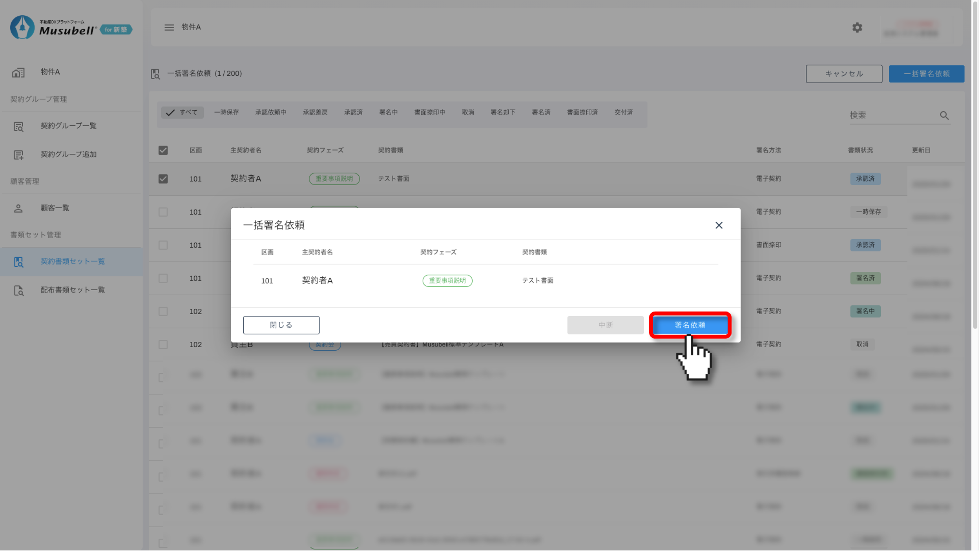Viewport: 980px width, 552px height.
Task: Click the 署名依頼 button
Action: pyautogui.click(x=690, y=325)
